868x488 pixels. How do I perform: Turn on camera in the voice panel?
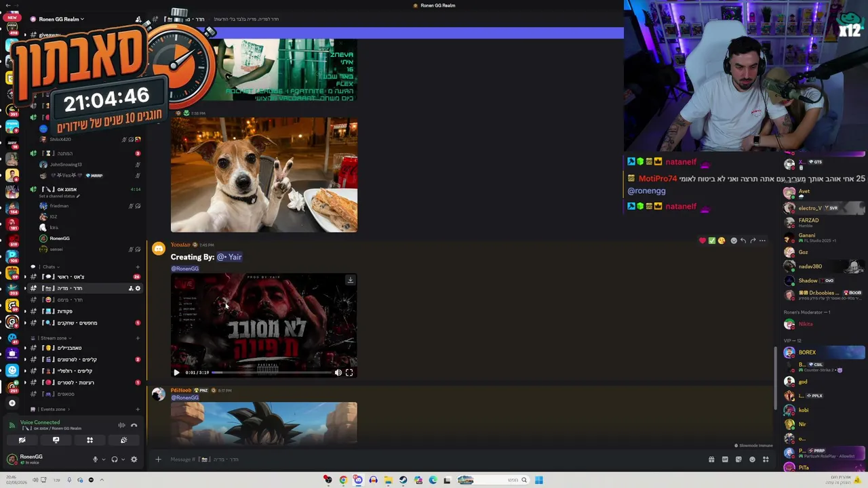coord(22,441)
